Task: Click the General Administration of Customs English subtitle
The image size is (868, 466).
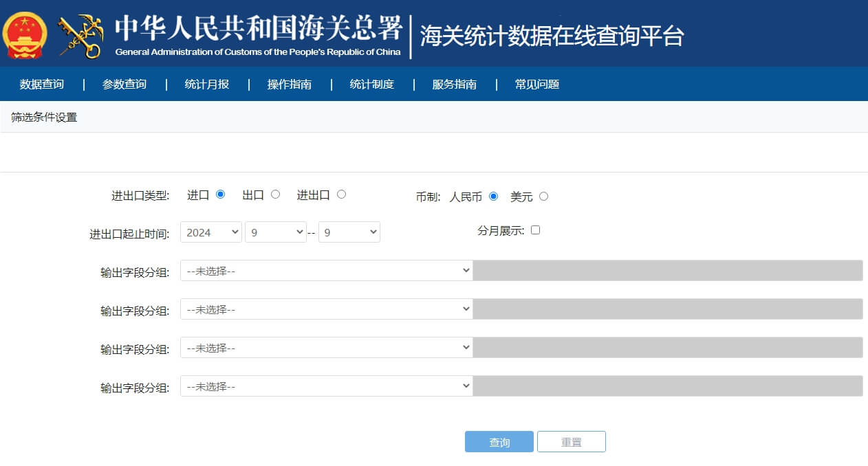Action: coord(258,52)
